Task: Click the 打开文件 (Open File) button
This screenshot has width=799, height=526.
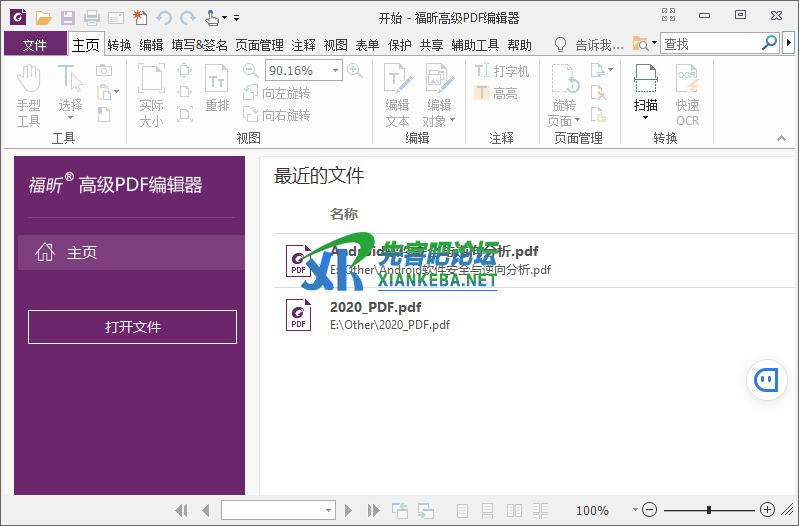Action: tap(132, 327)
